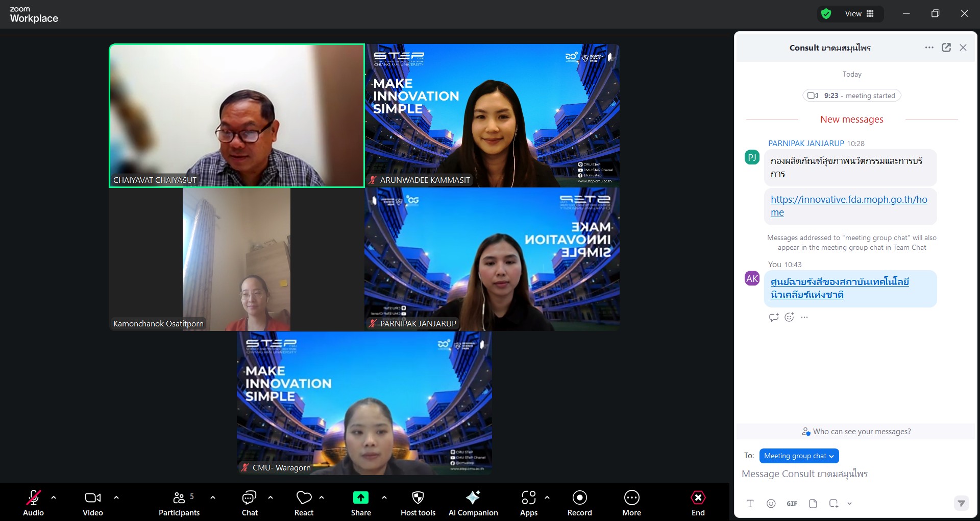980x521 pixels.
Task: Click the emoji picker in chat composer
Action: 771,504
